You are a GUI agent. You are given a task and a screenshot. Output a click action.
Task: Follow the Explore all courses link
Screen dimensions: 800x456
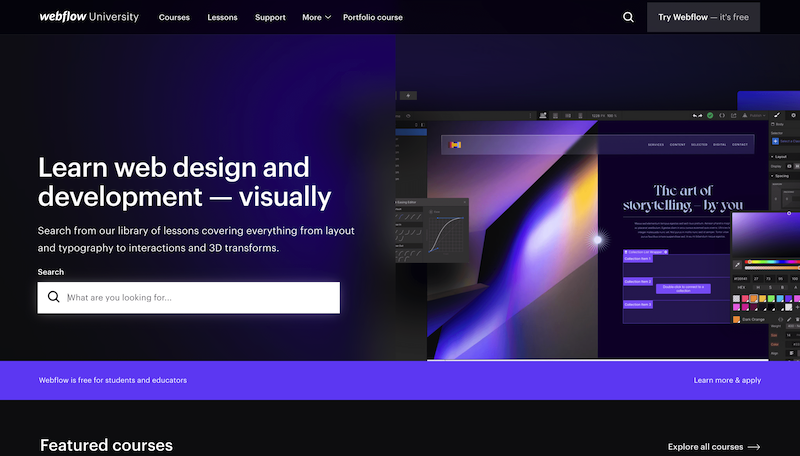(x=714, y=447)
